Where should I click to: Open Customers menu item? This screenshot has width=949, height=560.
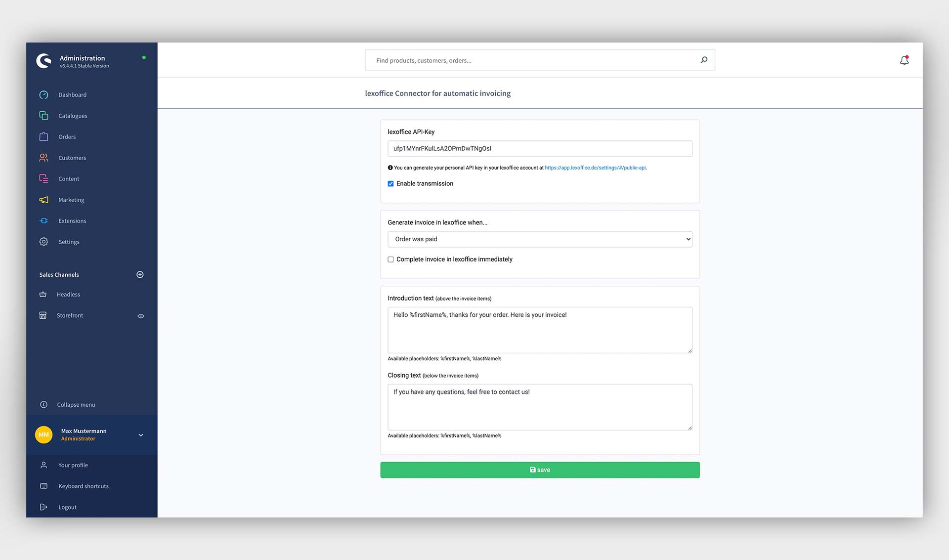(72, 158)
